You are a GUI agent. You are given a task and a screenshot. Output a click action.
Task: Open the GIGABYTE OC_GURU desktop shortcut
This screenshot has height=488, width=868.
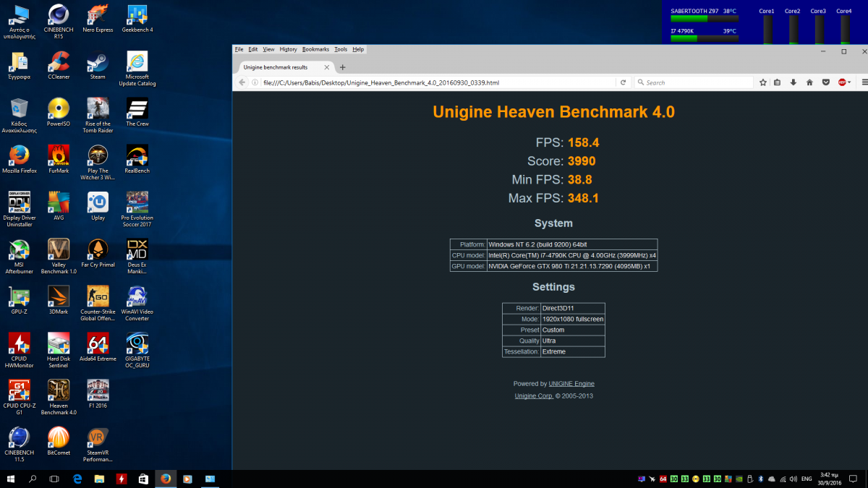click(137, 351)
